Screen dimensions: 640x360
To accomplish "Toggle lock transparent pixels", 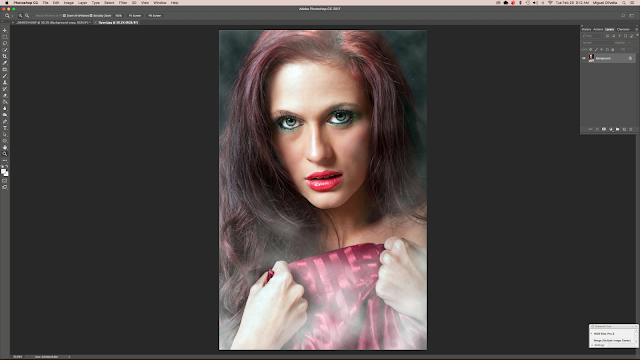I will tap(591, 49).
